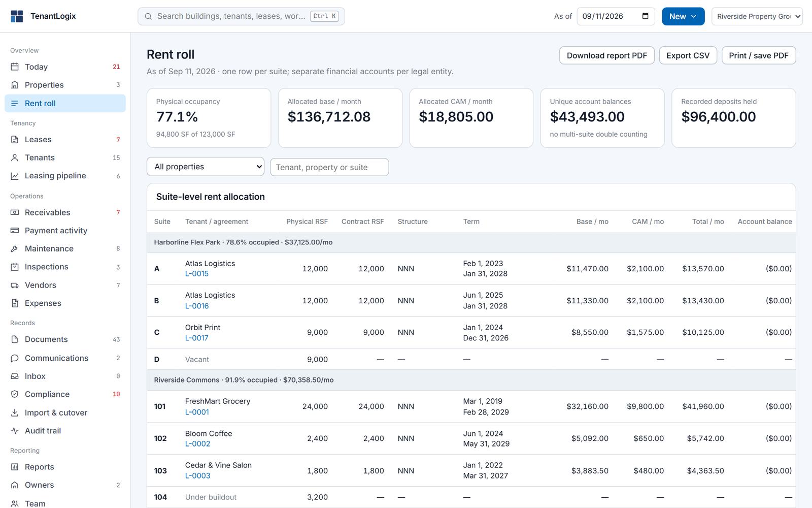Viewport: 812px width, 508px height.
Task: Open Reports in the sidebar
Action: click(65, 467)
